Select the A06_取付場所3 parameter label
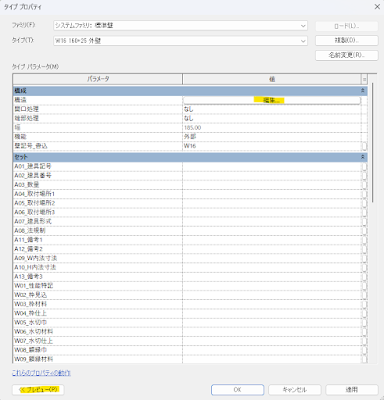 click(34, 212)
